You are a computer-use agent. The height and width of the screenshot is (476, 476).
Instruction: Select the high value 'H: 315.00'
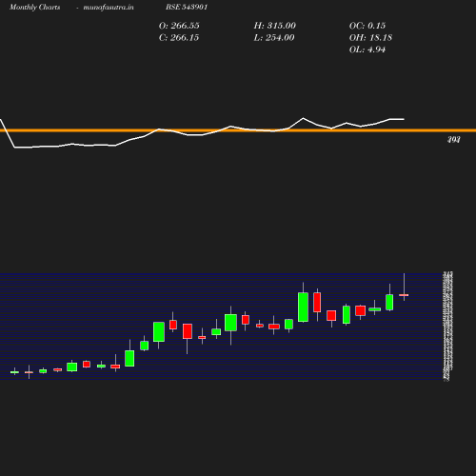[275, 26]
